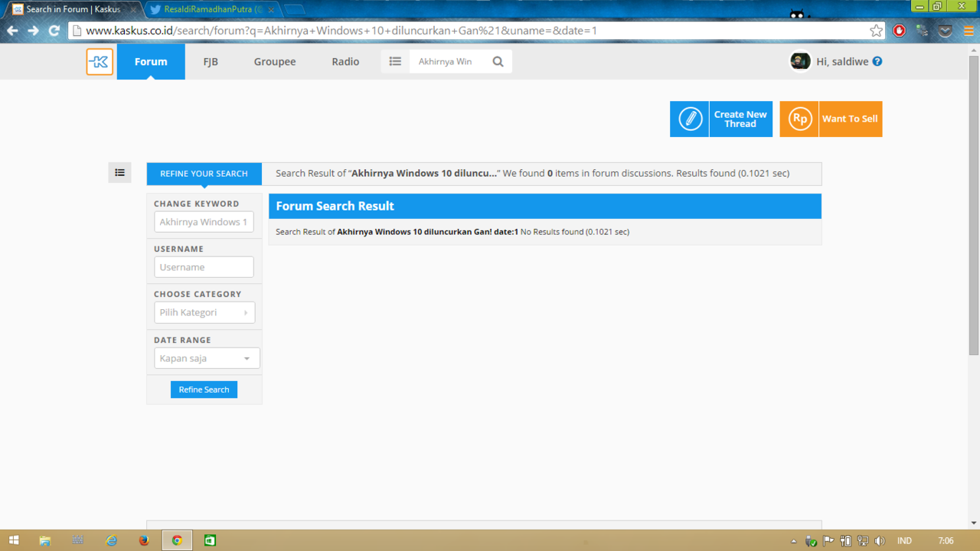Click the safely remove hardware tray icon
980x551 pixels.
point(811,541)
